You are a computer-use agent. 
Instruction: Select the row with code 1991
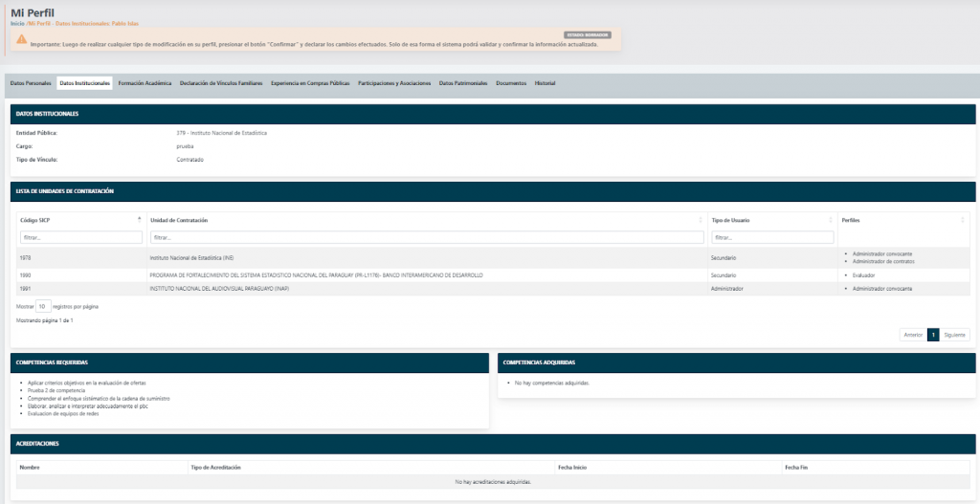click(x=493, y=289)
